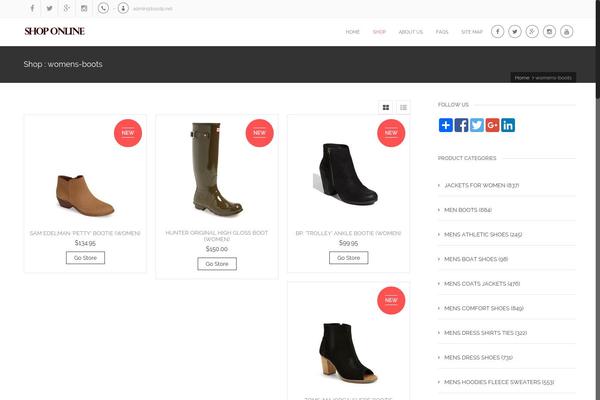Click the Twitter share icon under Follow Us
Viewport: 600px width, 400px height.
click(x=477, y=125)
